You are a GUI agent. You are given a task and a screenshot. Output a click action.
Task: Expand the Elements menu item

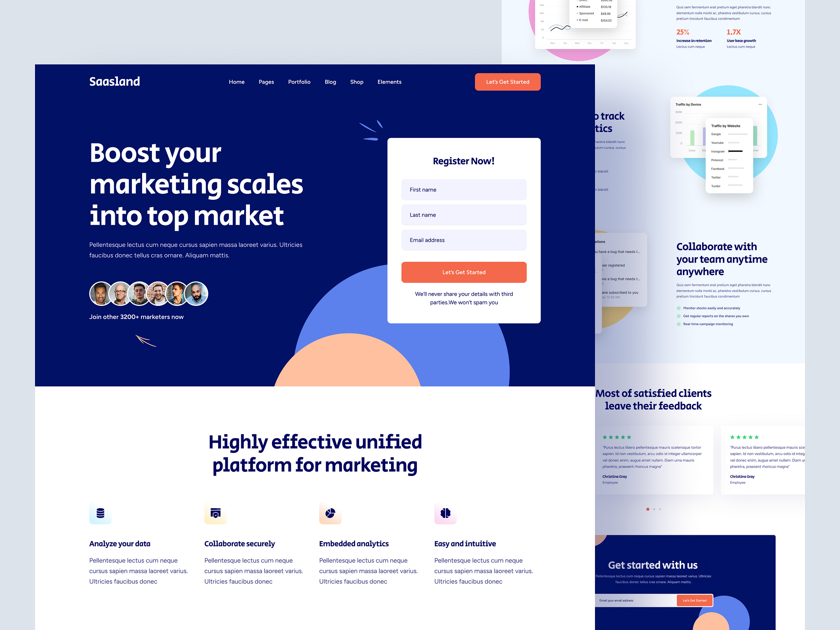click(388, 82)
